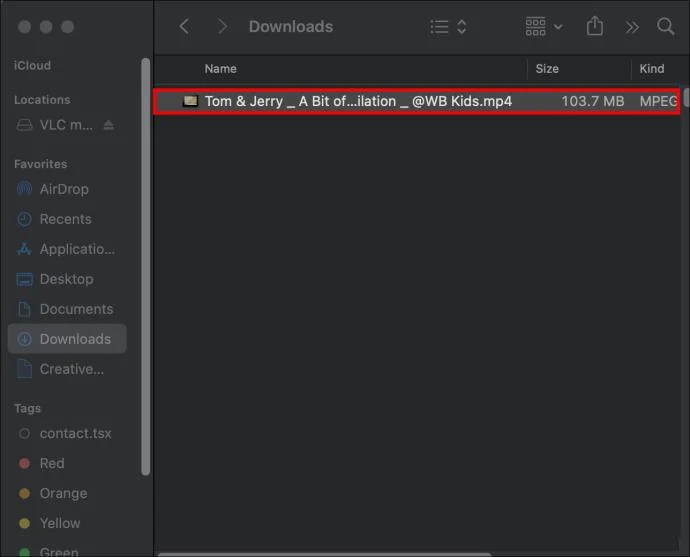
Task: Click the iCloud section heading
Action: tap(32, 66)
